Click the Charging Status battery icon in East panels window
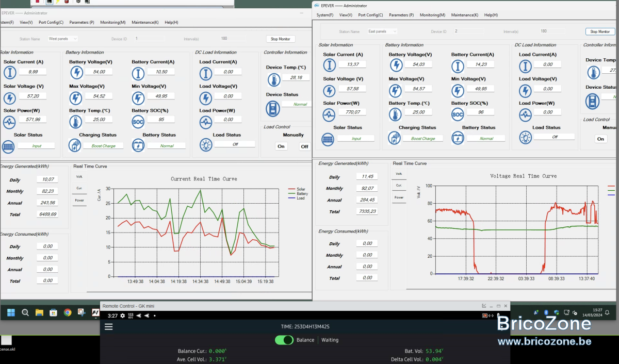The height and width of the screenshot is (364, 619). coord(395,138)
